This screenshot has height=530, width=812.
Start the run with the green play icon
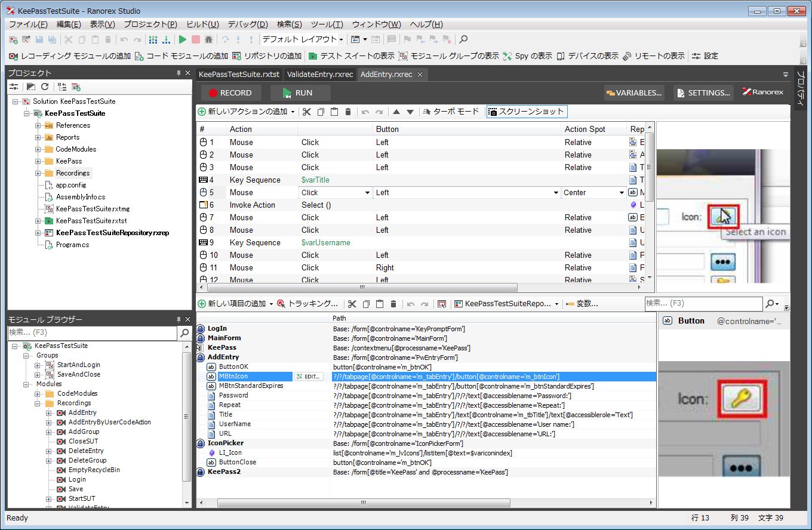[183, 39]
